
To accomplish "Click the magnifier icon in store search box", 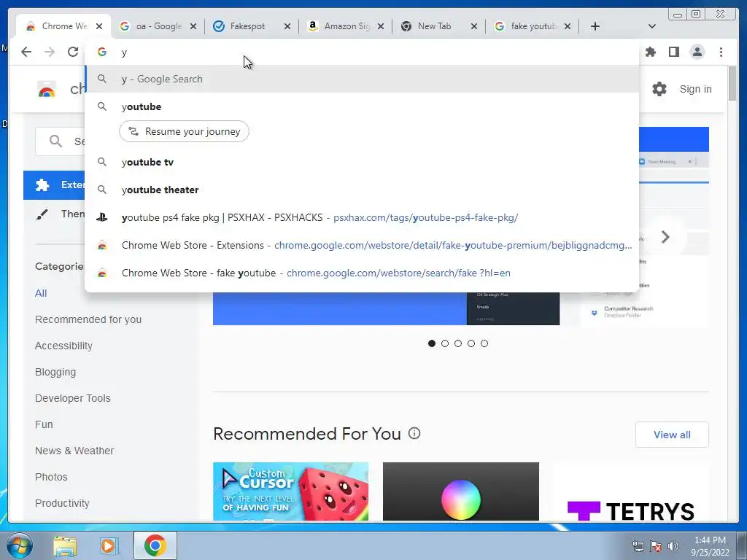I will click(x=55, y=141).
